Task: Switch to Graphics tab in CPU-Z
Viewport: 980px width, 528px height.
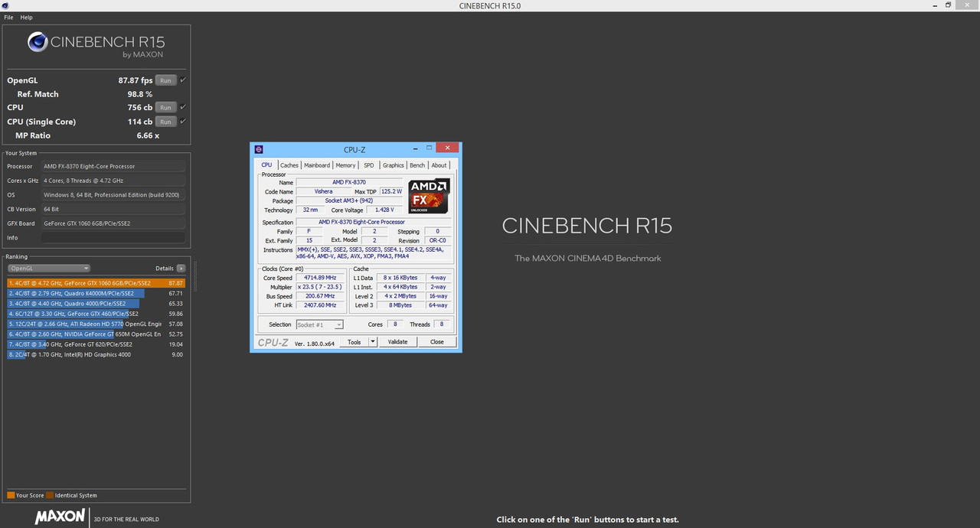Action: click(x=394, y=165)
